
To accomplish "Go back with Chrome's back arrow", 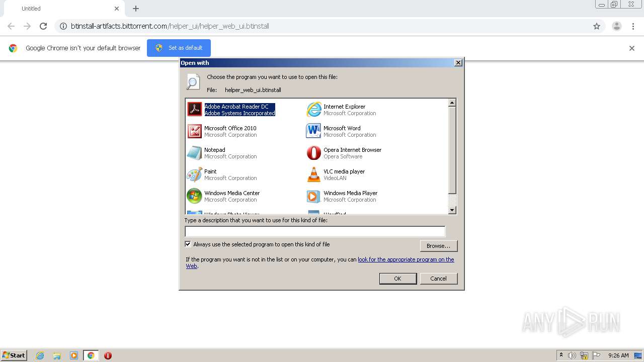I will (11, 26).
